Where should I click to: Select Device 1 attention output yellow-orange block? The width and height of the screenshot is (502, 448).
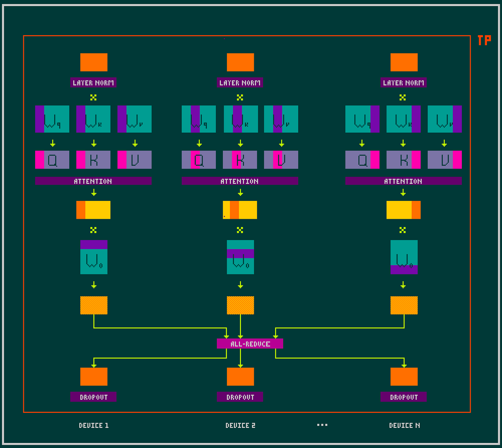(94, 210)
